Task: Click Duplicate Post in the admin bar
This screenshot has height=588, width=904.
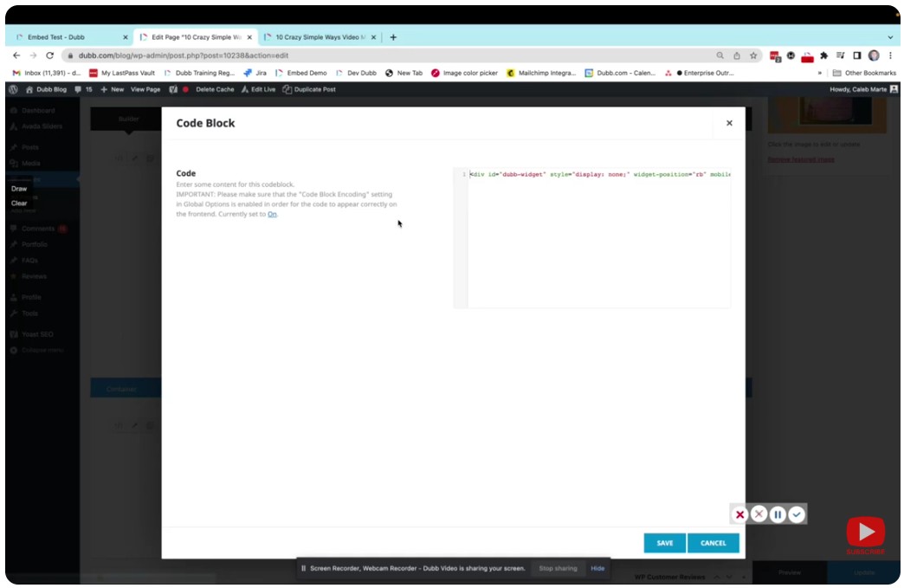Action: pos(309,89)
